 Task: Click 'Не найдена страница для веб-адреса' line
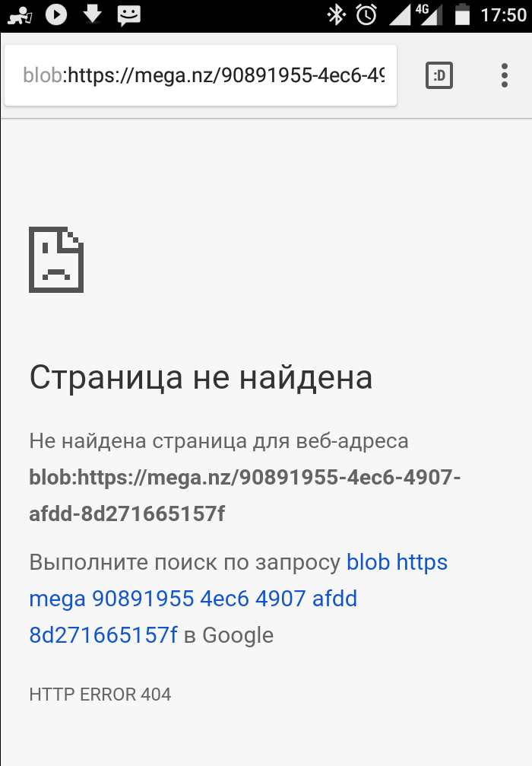coord(219,441)
